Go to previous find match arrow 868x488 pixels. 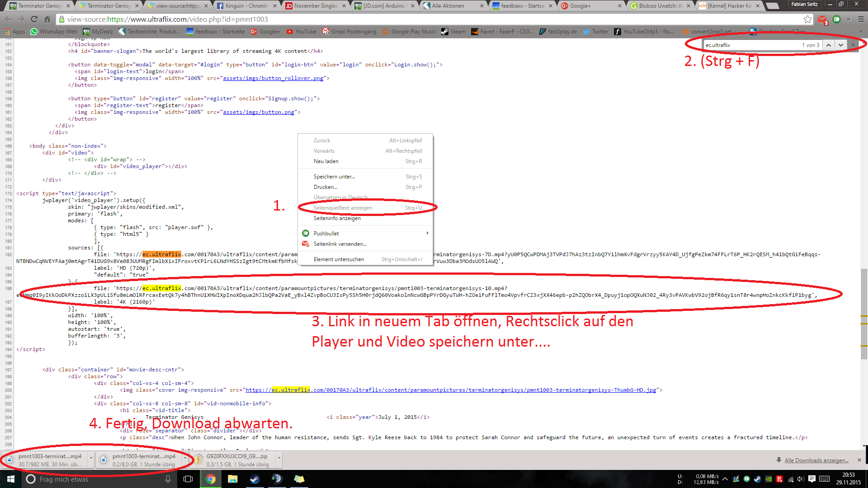tap(828, 45)
